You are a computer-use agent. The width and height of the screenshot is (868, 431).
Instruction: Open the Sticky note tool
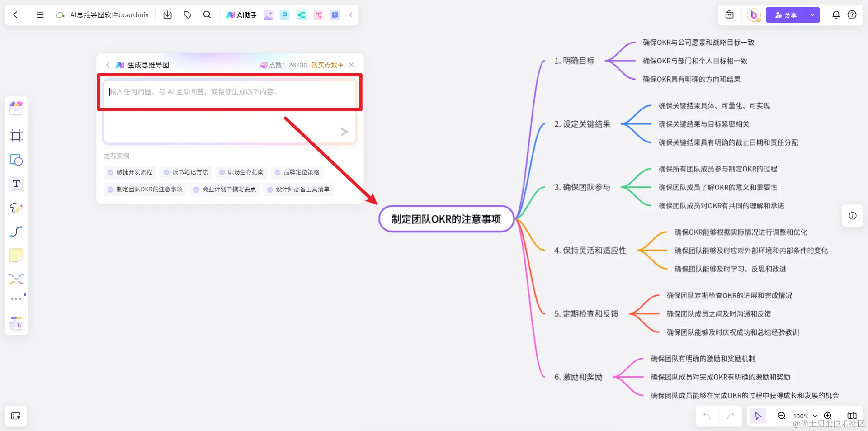(x=16, y=255)
